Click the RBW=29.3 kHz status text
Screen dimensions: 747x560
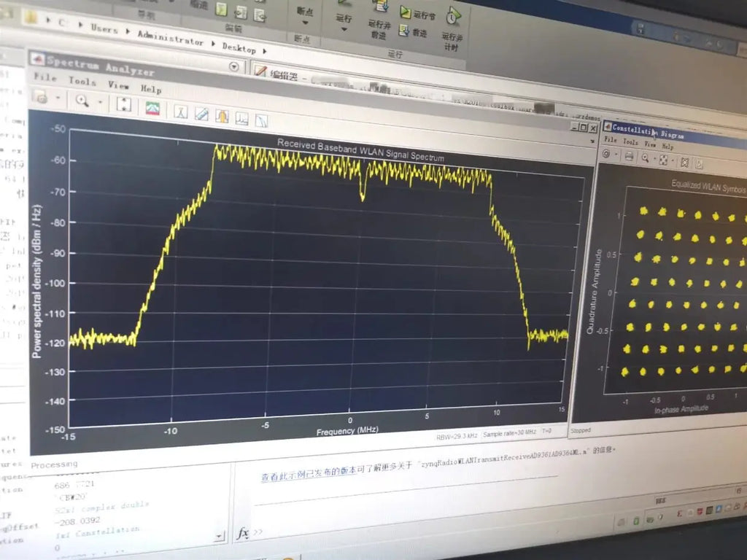(x=457, y=436)
